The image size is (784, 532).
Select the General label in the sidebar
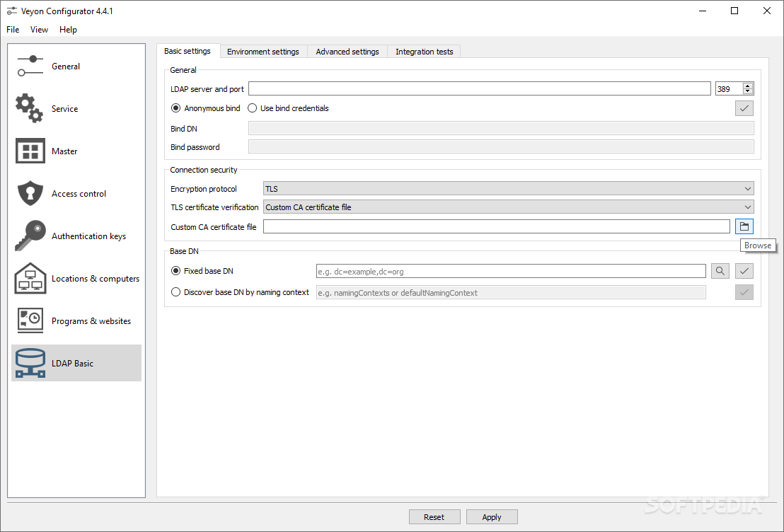click(x=66, y=66)
